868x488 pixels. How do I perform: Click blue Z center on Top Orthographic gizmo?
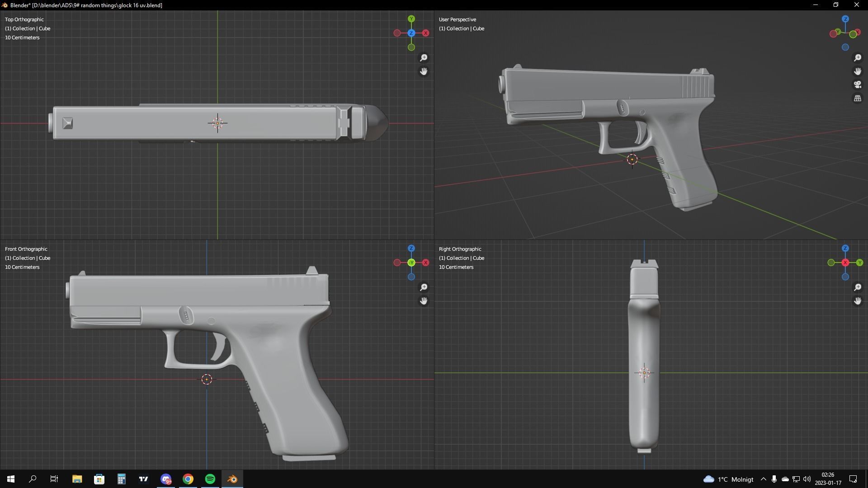pyautogui.click(x=411, y=33)
